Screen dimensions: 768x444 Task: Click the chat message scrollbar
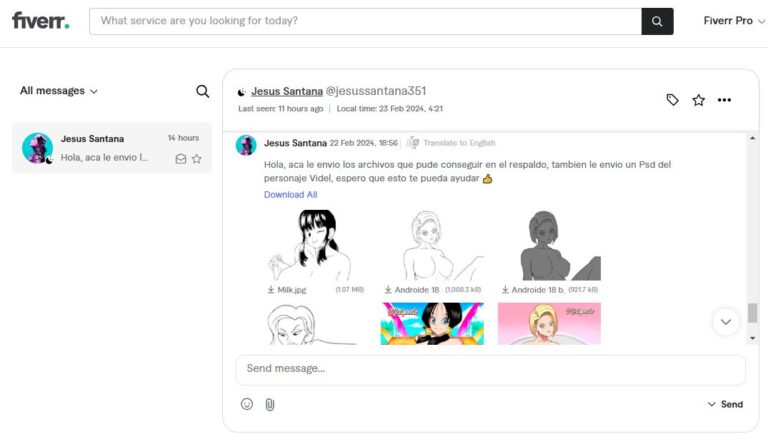[x=752, y=312]
